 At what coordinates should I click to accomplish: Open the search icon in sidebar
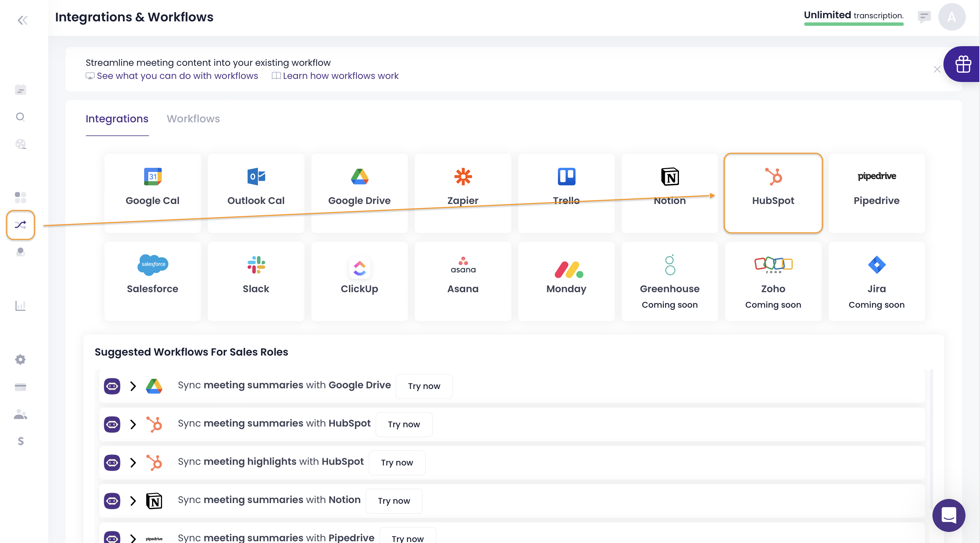[21, 117]
